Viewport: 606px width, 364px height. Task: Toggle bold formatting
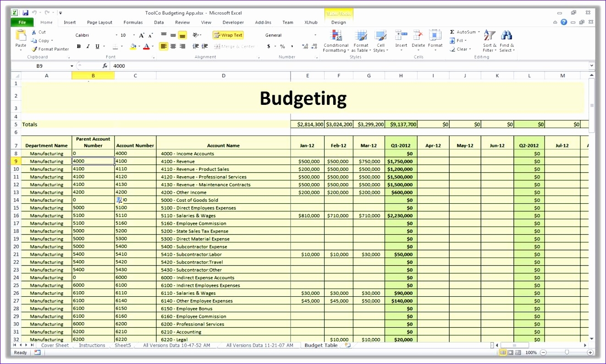(x=78, y=46)
